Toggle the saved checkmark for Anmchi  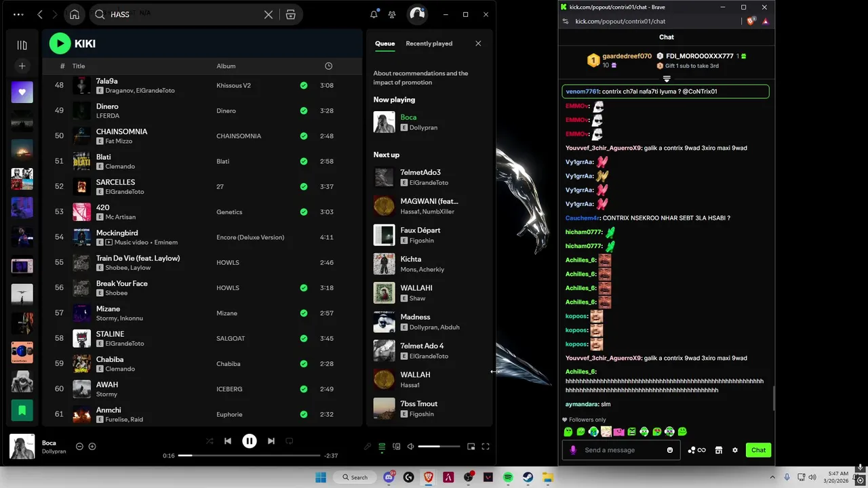(304, 414)
